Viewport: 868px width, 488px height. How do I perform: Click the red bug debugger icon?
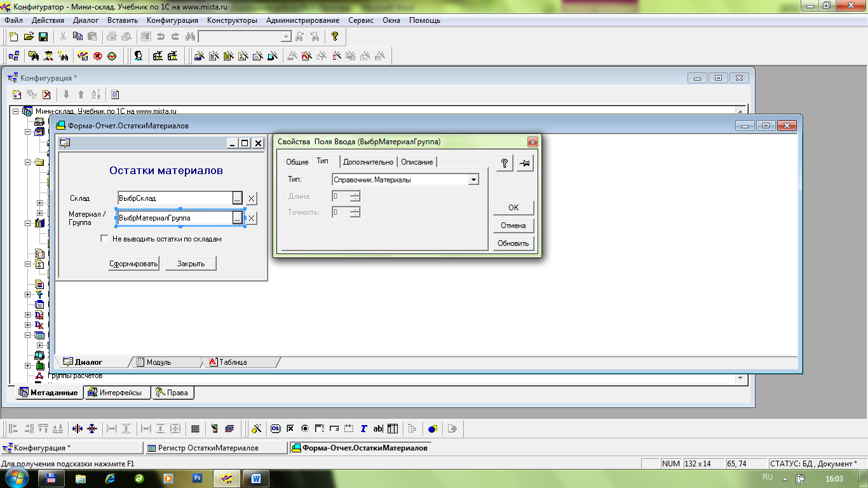coord(98,56)
